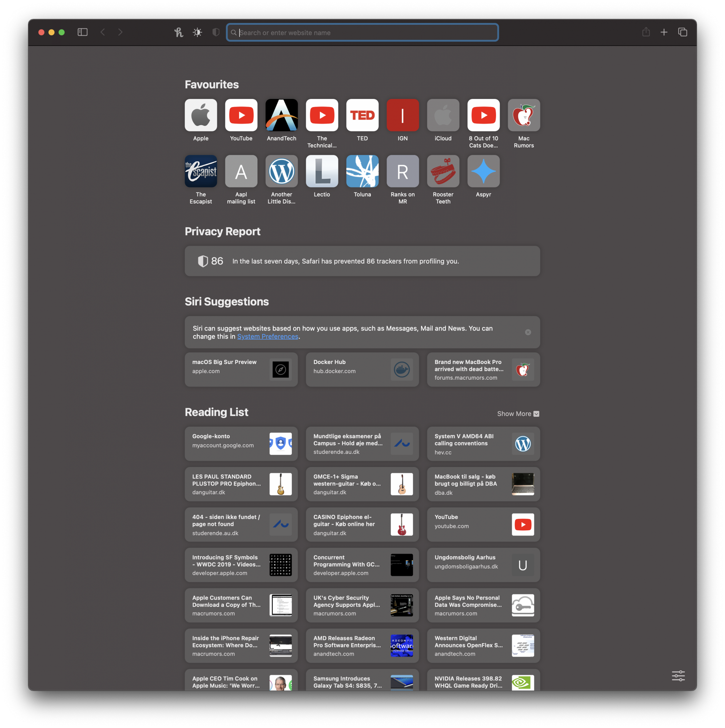Click the brightness sun extension icon

[198, 32]
